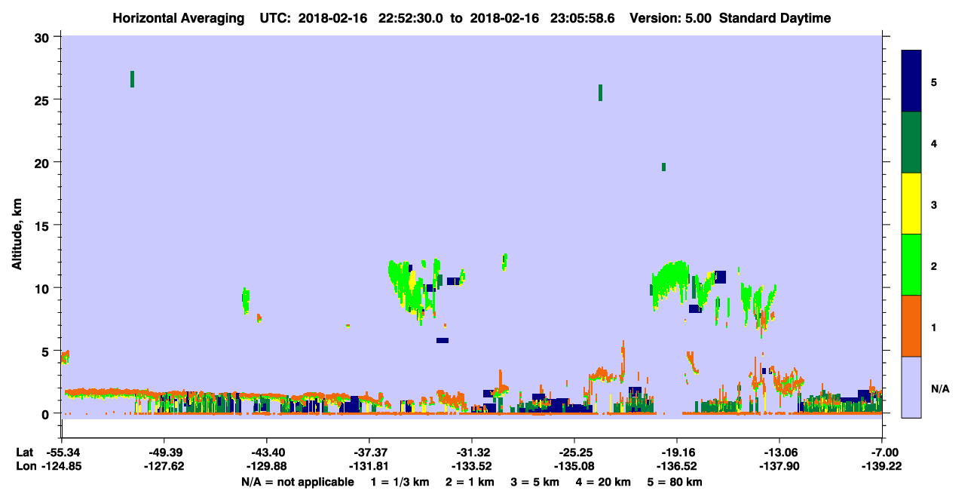This screenshot has height=503, width=980.
Task: Click the longitude value '-135.08'
Action: [x=574, y=466]
